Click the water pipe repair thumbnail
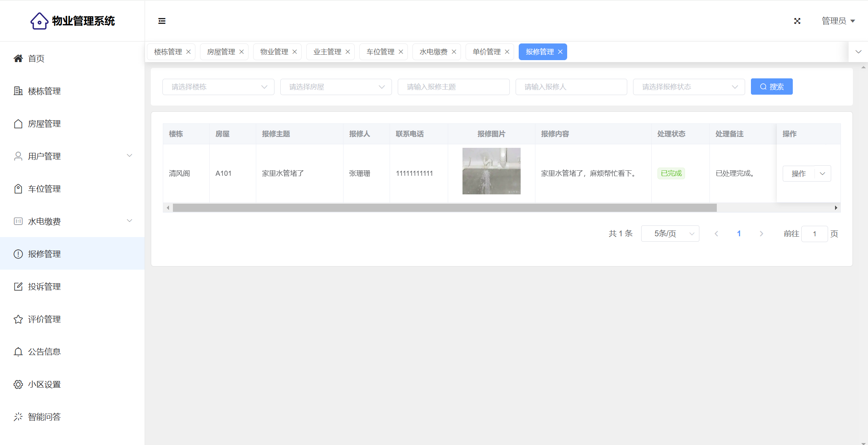Viewport: 868px width, 445px height. tap(491, 171)
